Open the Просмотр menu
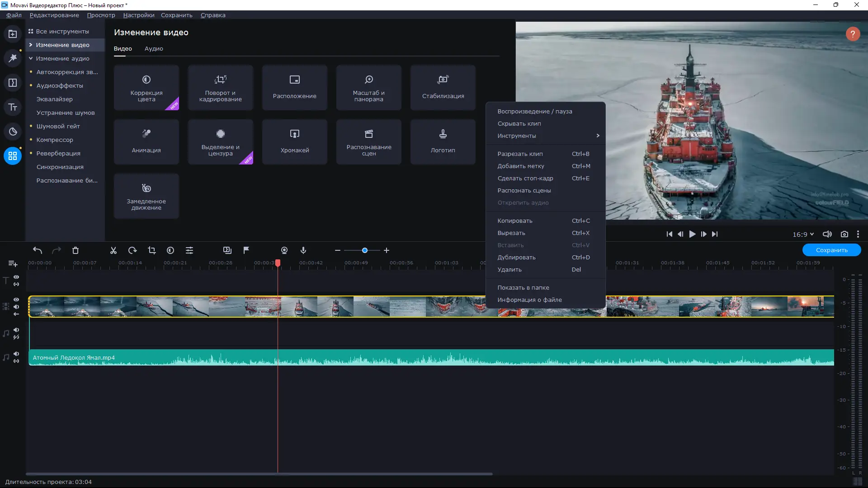Viewport: 868px width, 488px height. pyautogui.click(x=100, y=15)
